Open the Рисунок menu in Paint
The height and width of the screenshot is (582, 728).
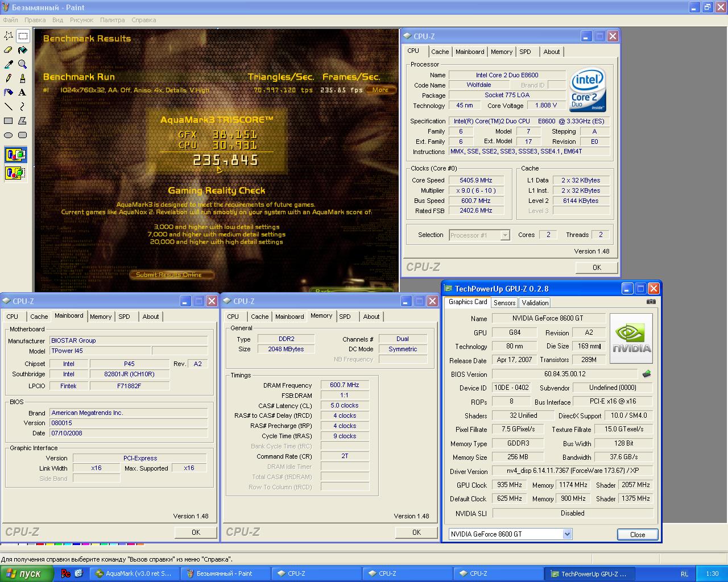point(81,20)
